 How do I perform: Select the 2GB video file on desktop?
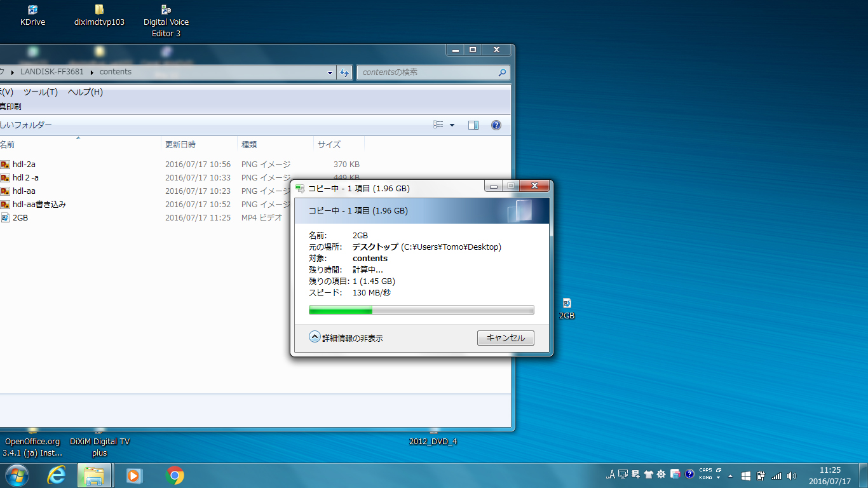[567, 309]
